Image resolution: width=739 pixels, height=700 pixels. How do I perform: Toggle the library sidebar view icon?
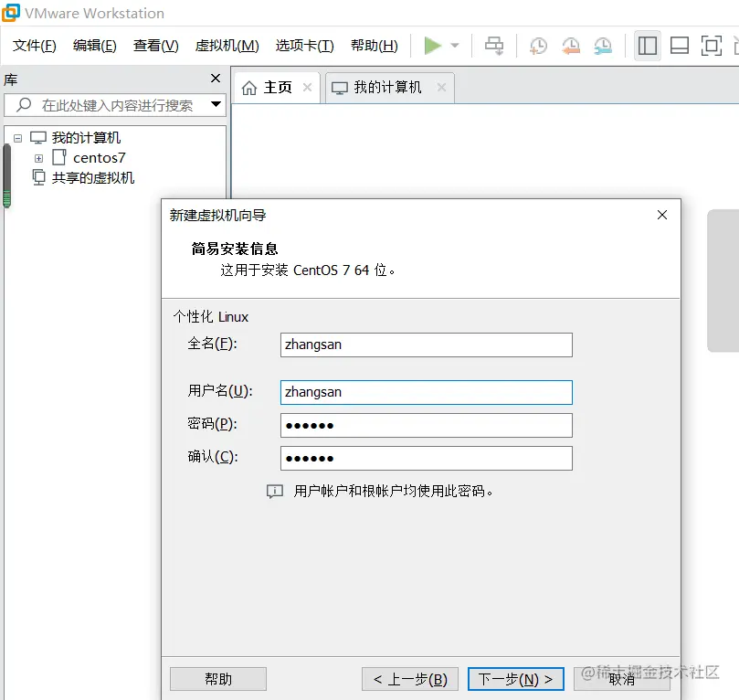(647, 46)
